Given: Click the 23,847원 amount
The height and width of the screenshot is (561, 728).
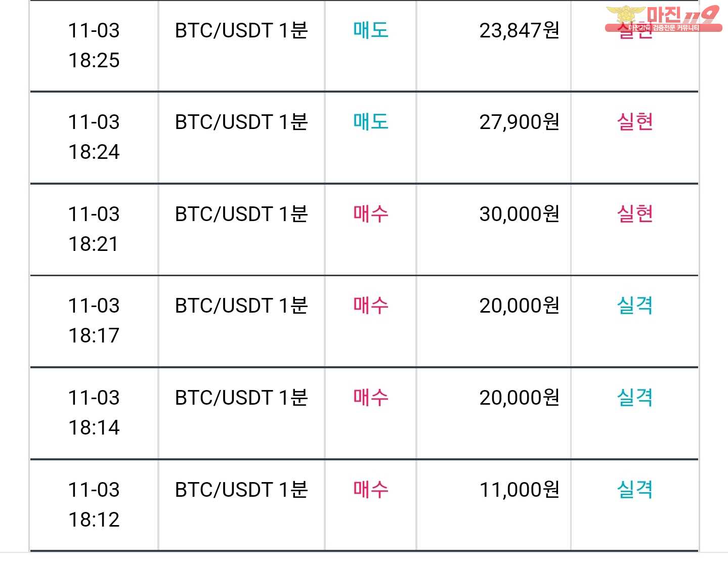Looking at the screenshot, I should pos(520,31).
